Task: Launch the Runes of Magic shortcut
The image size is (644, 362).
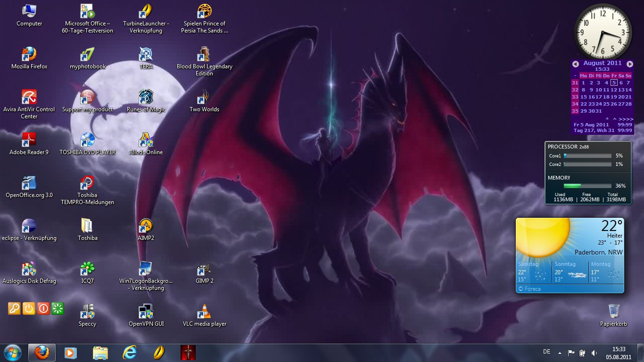Action: 146,97
